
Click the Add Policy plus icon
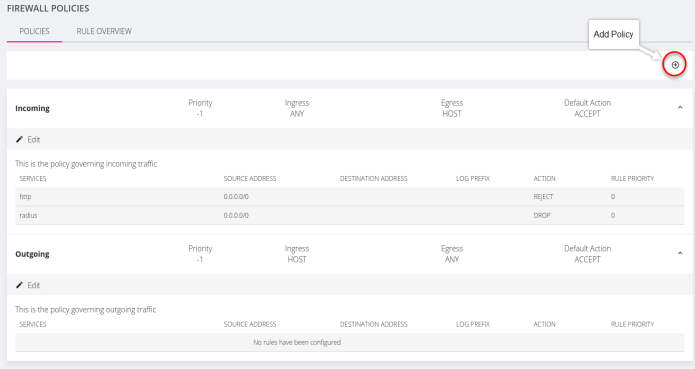675,65
